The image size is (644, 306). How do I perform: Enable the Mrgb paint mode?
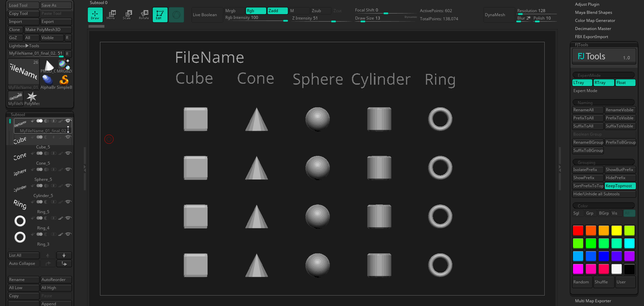[234, 11]
